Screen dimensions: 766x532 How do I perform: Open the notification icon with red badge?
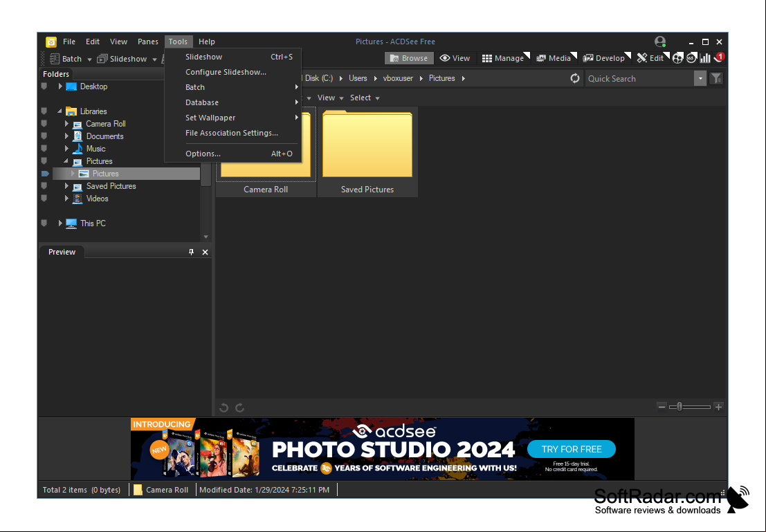(x=718, y=57)
